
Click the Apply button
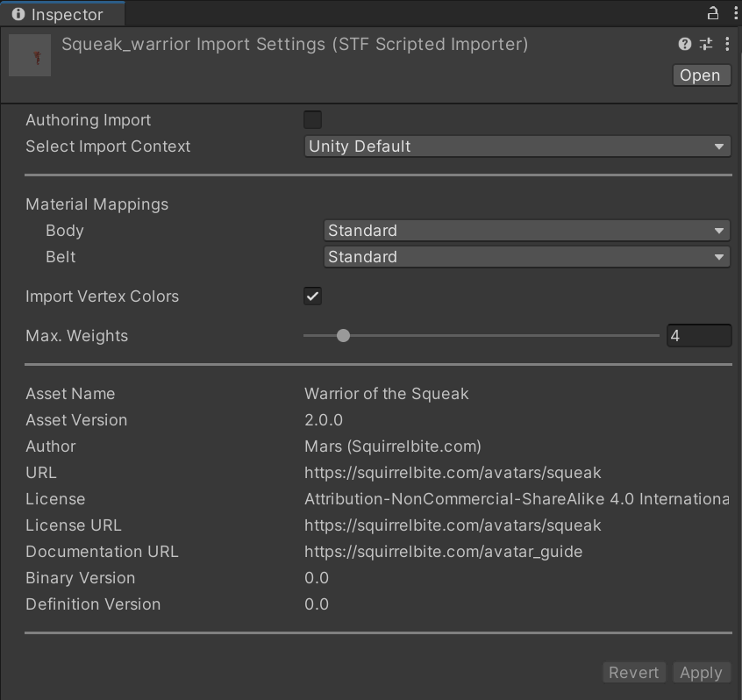click(x=701, y=673)
